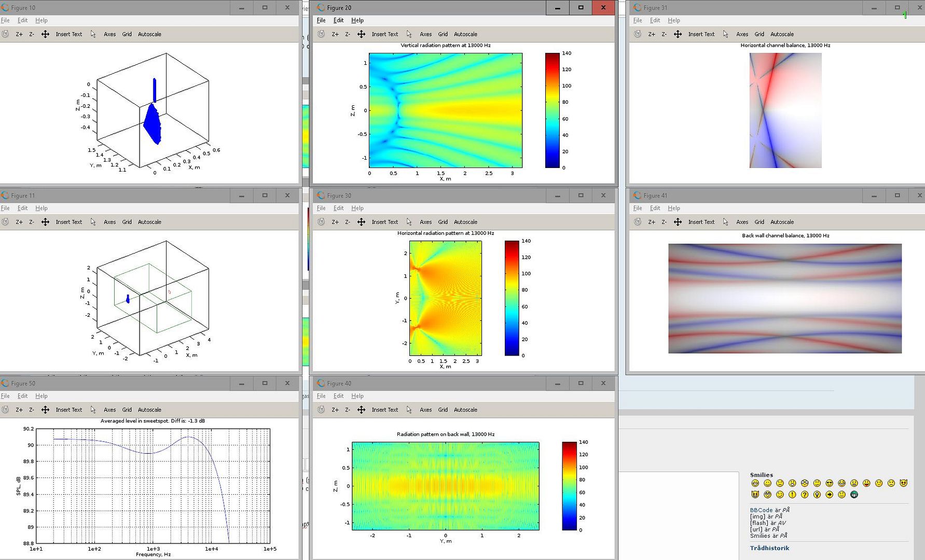Select the arrow pointer tool in Figure 30

tap(409, 222)
